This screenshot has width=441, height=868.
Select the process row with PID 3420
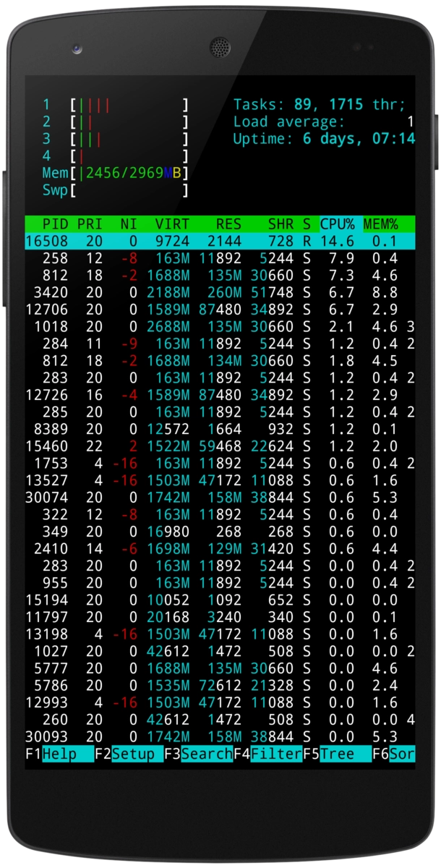coord(217,292)
